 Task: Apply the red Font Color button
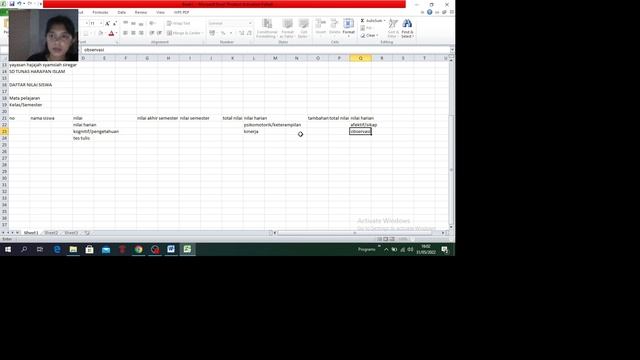click(x=111, y=33)
